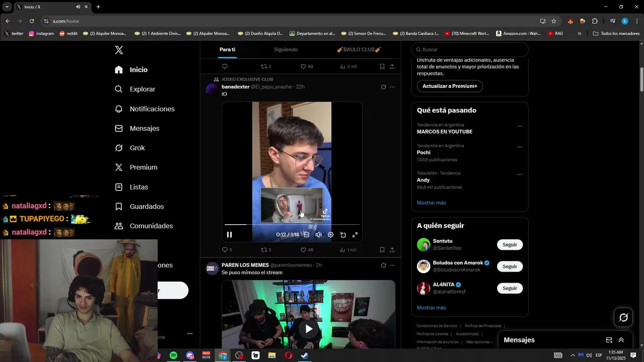The height and width of the screenshot is (362, 644).
Task: Share the banadexter post
Action: pos(392,250)
